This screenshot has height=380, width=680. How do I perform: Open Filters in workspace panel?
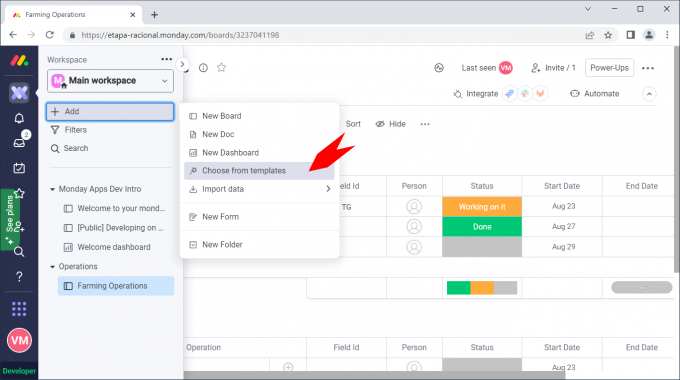(69, 130)
